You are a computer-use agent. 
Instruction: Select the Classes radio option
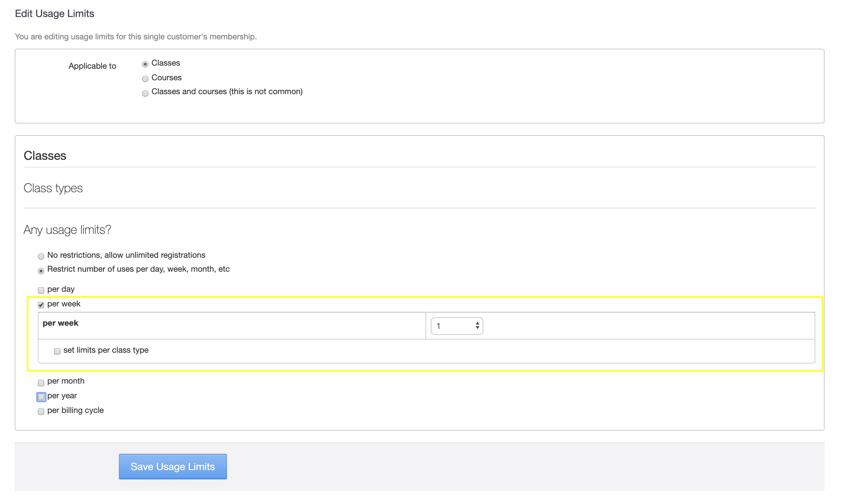[145, 64]
